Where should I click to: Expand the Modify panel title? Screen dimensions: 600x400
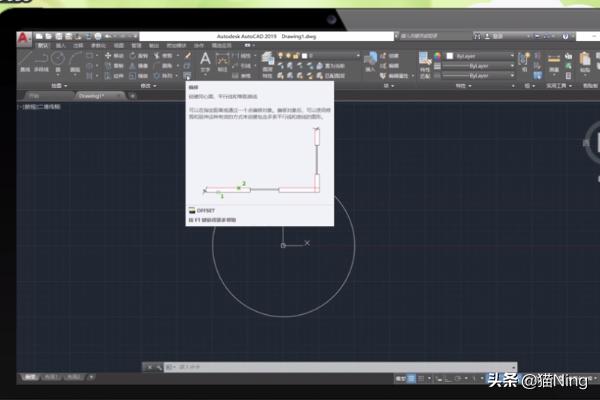pyautogui.click(x=148, y=86)
